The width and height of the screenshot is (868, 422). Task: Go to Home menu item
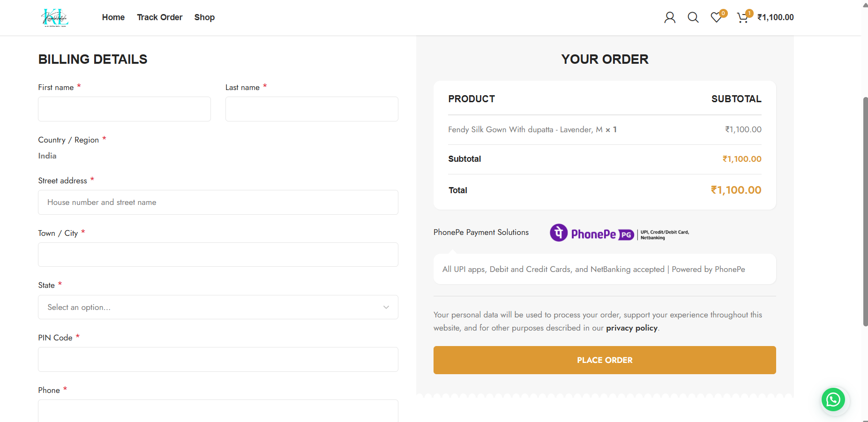(x=113, y=17)
